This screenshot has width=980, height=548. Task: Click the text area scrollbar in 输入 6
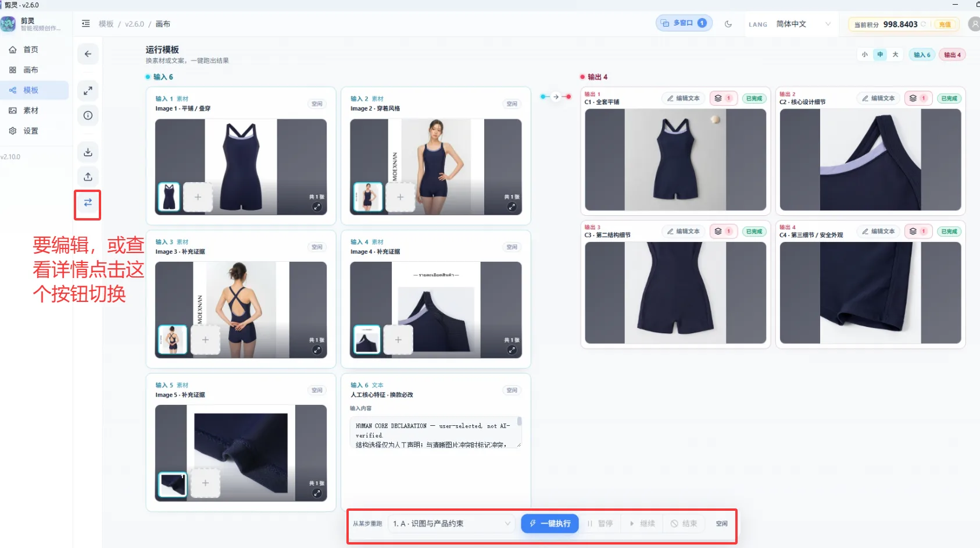pos(519,421)
